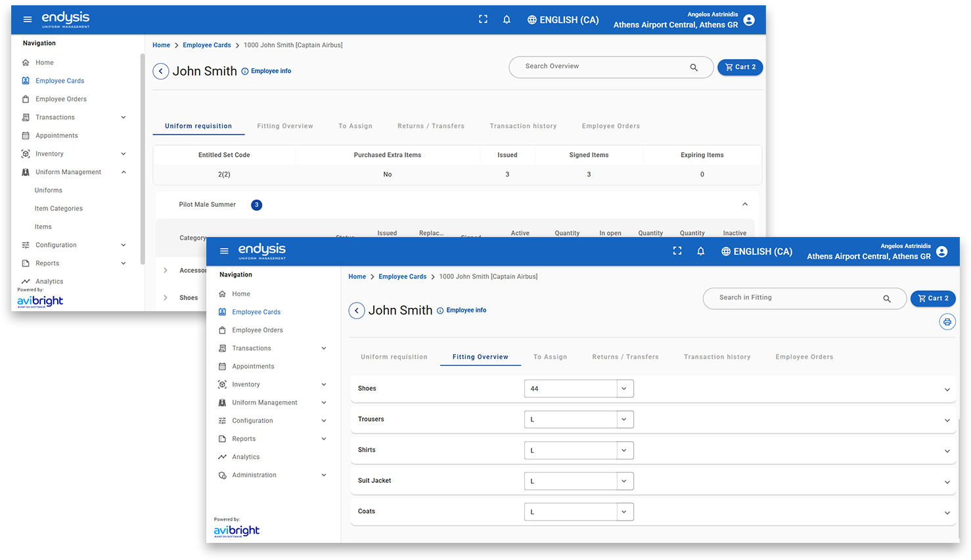Expand the Administration menu arrow
This screenshot has height=560, width=971.
(323, 475)
